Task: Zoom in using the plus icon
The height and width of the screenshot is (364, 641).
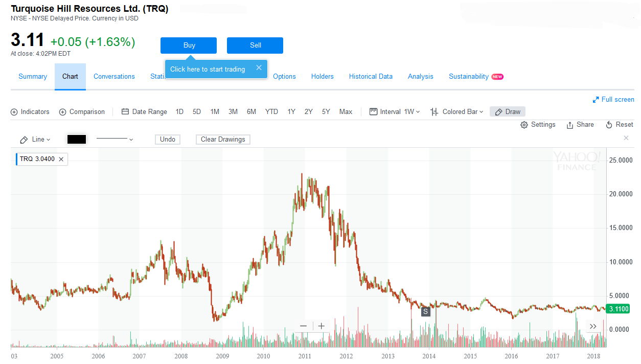Action: click(321, 326)
